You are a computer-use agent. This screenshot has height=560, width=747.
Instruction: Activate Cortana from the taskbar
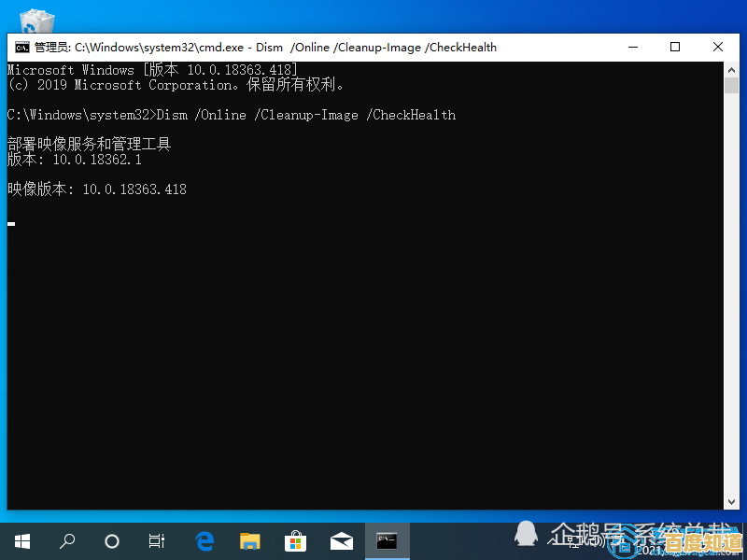[111, 541]
